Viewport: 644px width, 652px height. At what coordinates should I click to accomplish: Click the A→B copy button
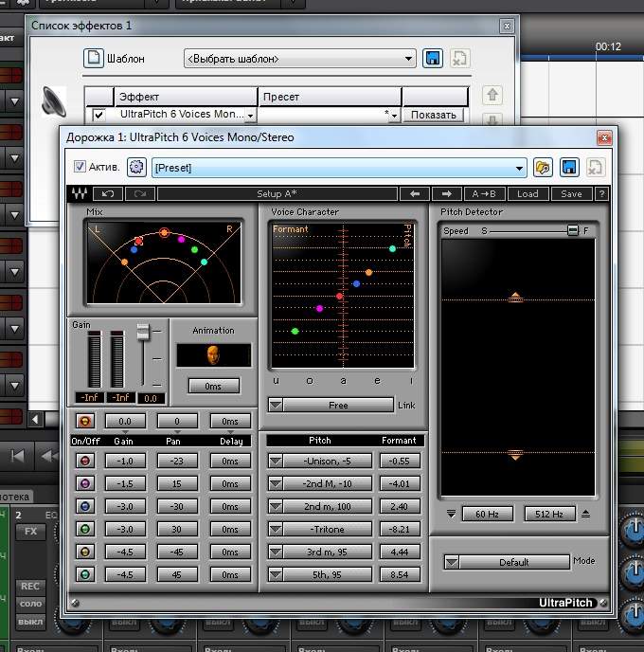click(484, 193)
